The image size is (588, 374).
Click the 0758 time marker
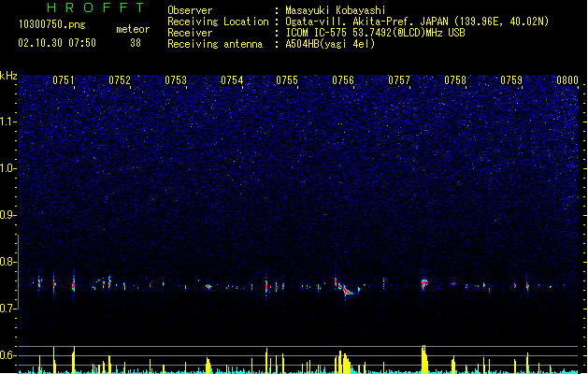[455, 80]
